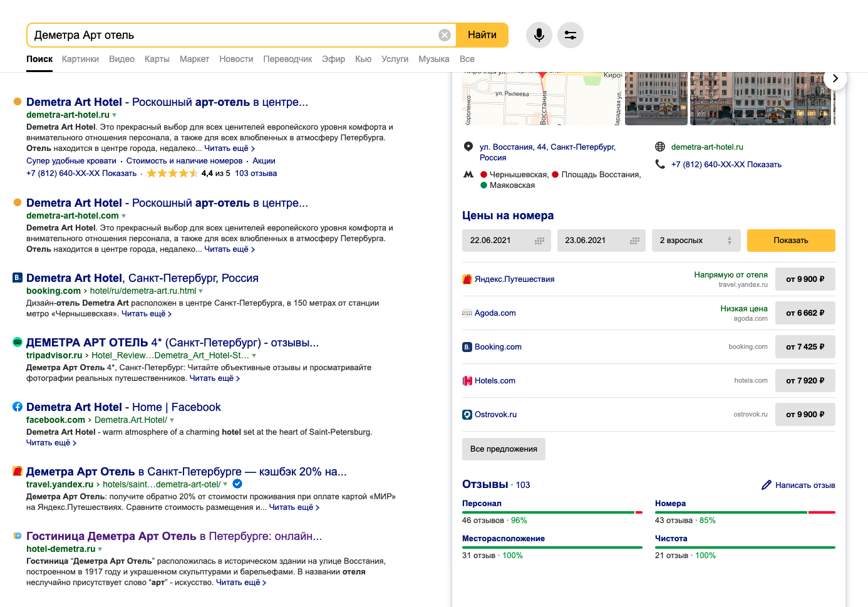Click the Facebook favicon beside the result

pyautogui.click(x=18, y=407)
